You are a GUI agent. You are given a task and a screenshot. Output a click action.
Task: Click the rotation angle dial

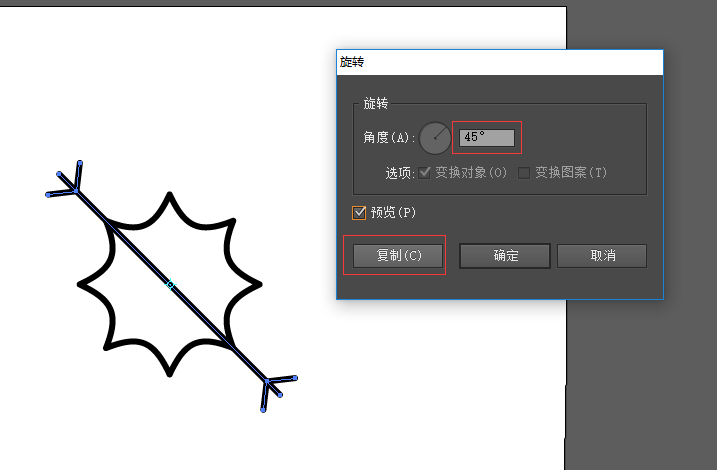pyautogui.click(x=435, y=138)
